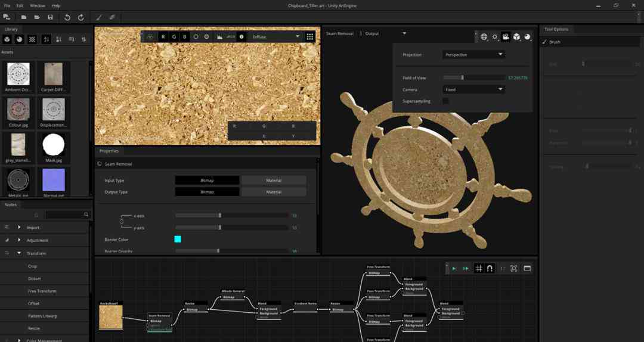Click the globe environment icon in the 3D viewport

pyautogui.click(x=484, y=36)
